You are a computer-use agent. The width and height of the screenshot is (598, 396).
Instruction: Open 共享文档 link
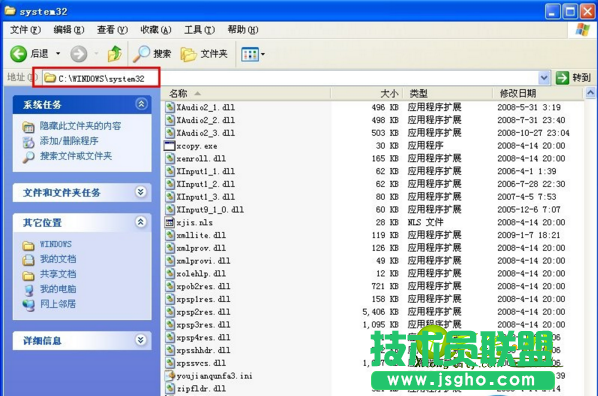pos(58,274)
